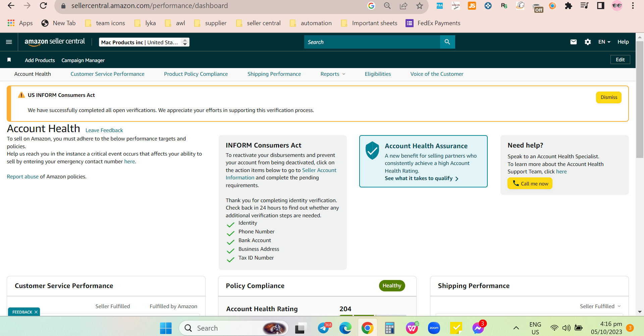
Task: Open the Eligibilities tab
Action: 378,74
